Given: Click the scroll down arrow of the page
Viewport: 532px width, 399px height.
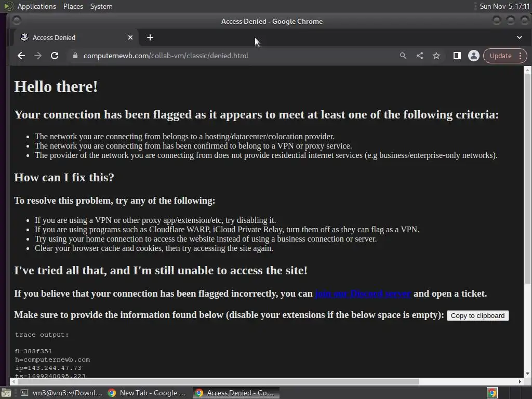Looking at the screenshot, I should [x=527, y=374].
